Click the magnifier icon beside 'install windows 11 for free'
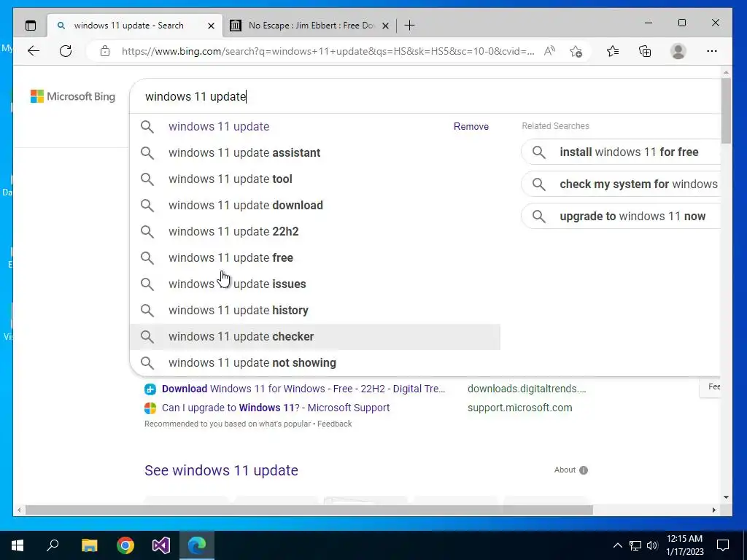This screenshot has height=560, width=747. point(539,152)
